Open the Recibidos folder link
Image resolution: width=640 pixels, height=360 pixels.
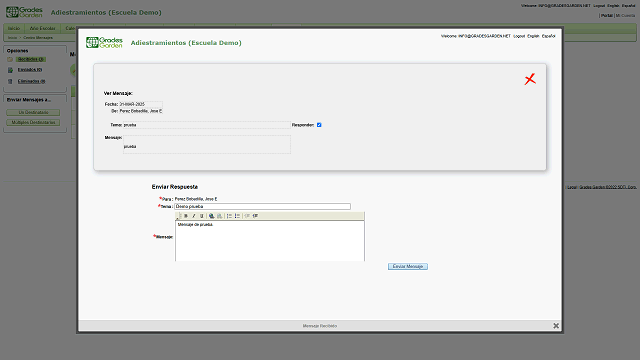[x=31, y=60]
